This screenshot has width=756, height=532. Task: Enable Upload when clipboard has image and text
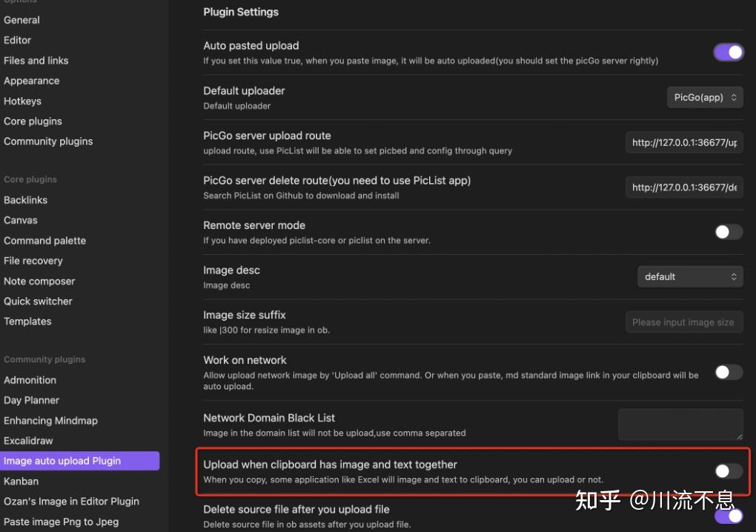point(727,471)
